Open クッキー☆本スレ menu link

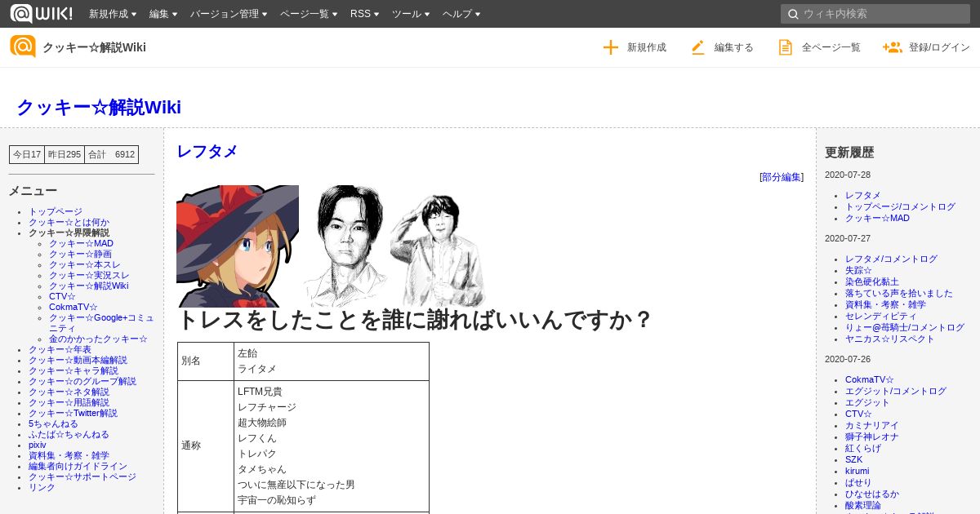coord(85,264)
